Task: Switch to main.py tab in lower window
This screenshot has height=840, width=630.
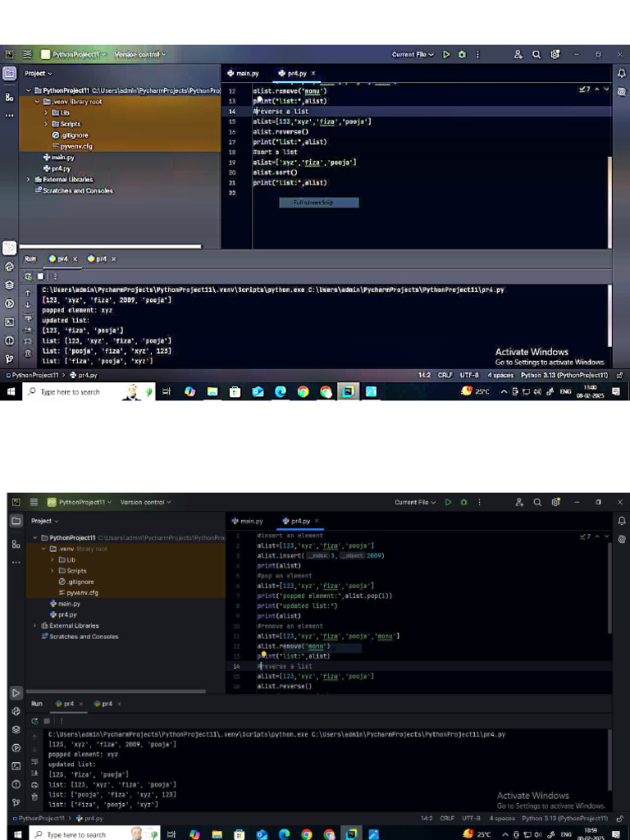Action: click(x=247, y=521)
